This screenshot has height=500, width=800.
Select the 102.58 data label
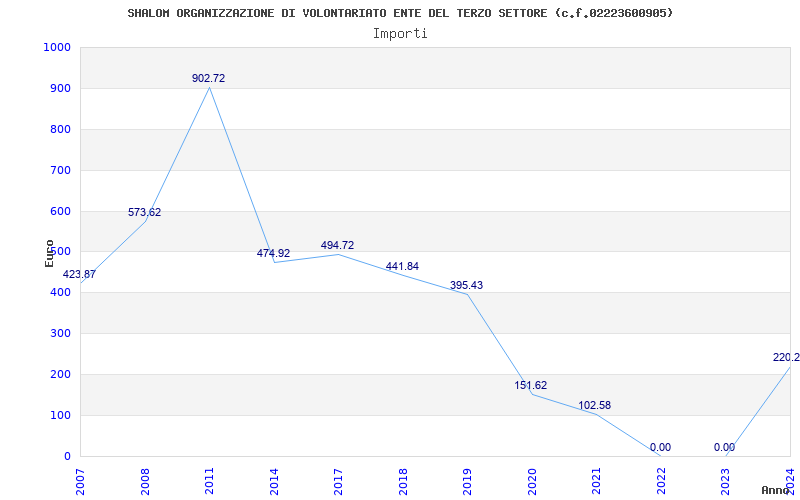[x=594, y=406]
